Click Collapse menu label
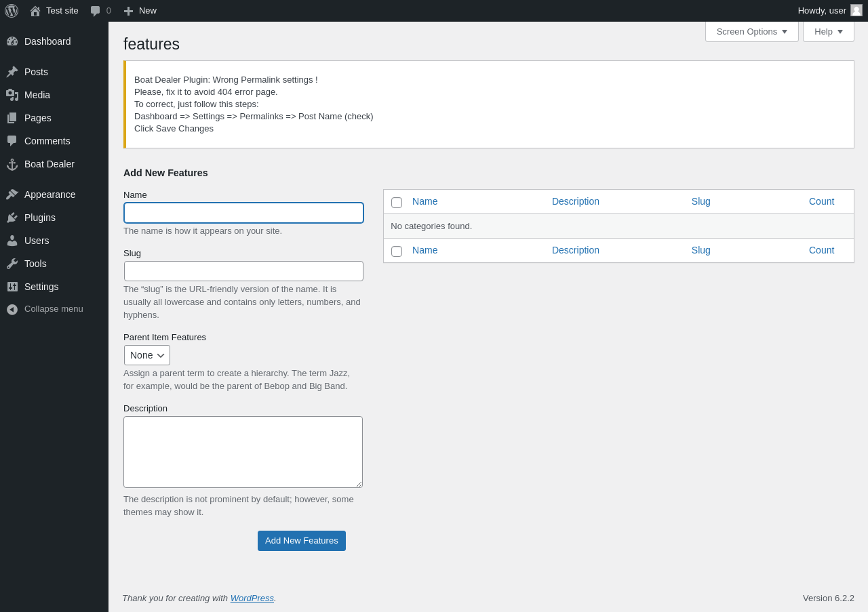Screen dimensions: 868x612 pos(54,309)
